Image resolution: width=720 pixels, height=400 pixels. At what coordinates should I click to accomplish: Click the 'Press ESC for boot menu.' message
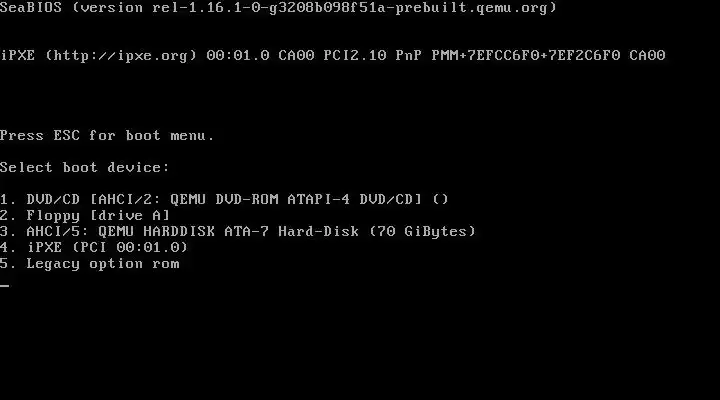[x=107, y=135]
